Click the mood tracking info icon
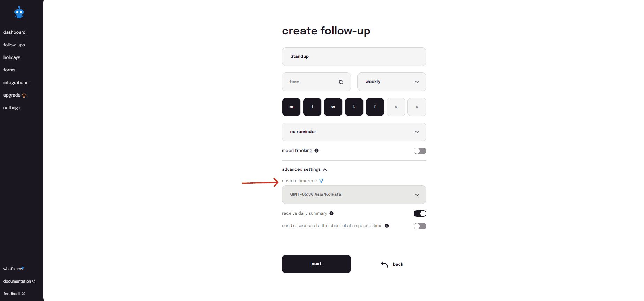The height and width of the screenshot is (301, 644). (316, 150)
